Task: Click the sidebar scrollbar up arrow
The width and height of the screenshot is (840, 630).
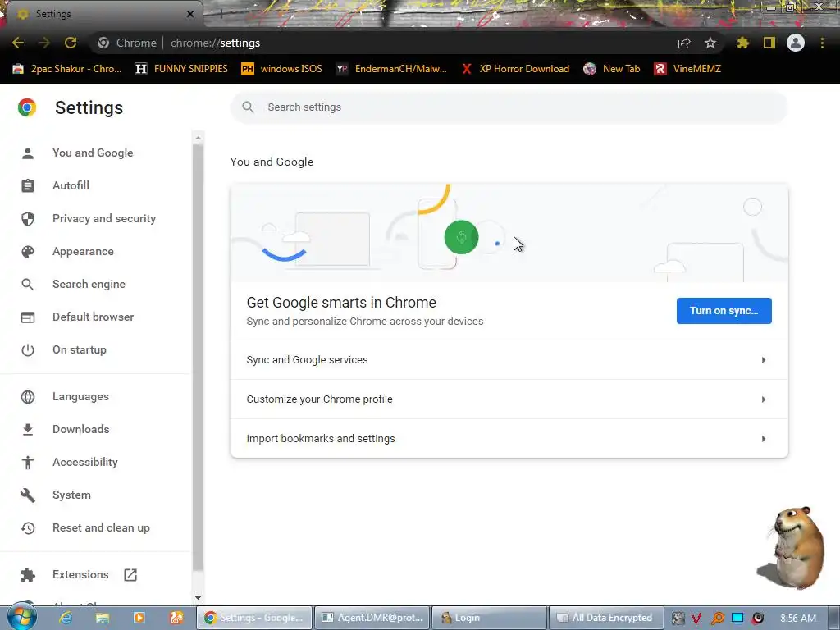Action: click(x=199, y=138)
